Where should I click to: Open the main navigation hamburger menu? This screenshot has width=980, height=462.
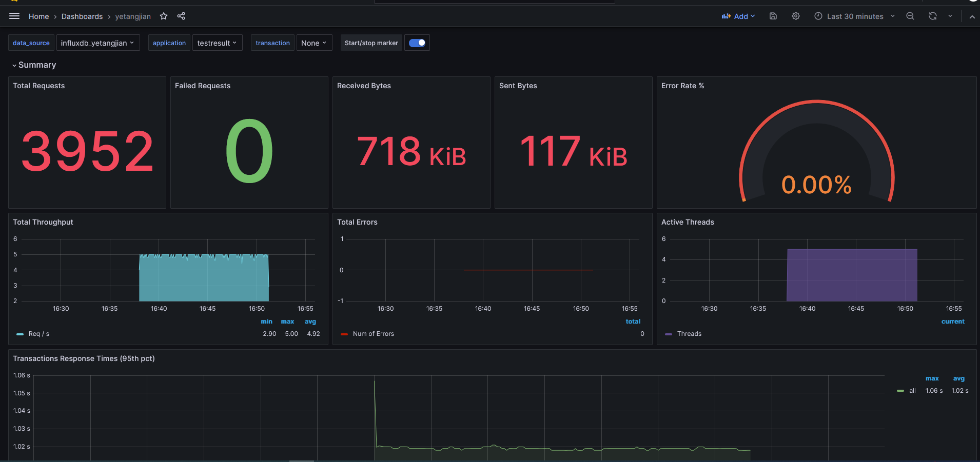(x=14, y=16)
